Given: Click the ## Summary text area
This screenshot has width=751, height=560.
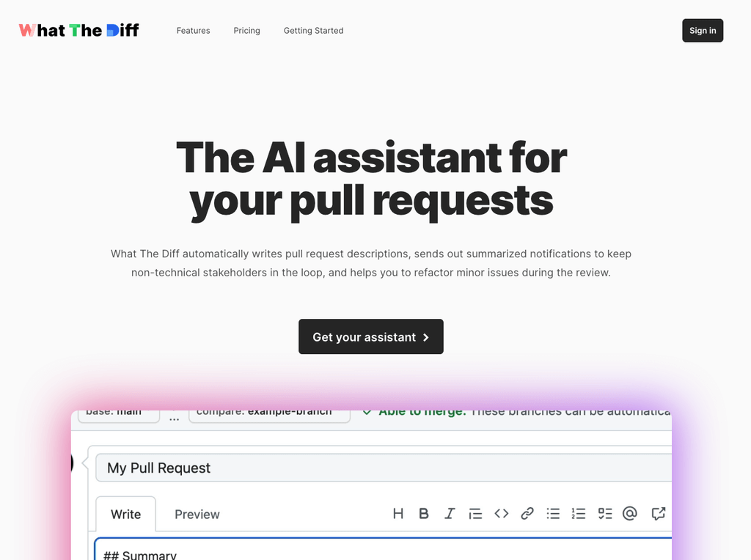Looking at the screenshot, I should [x=383, y=550].
